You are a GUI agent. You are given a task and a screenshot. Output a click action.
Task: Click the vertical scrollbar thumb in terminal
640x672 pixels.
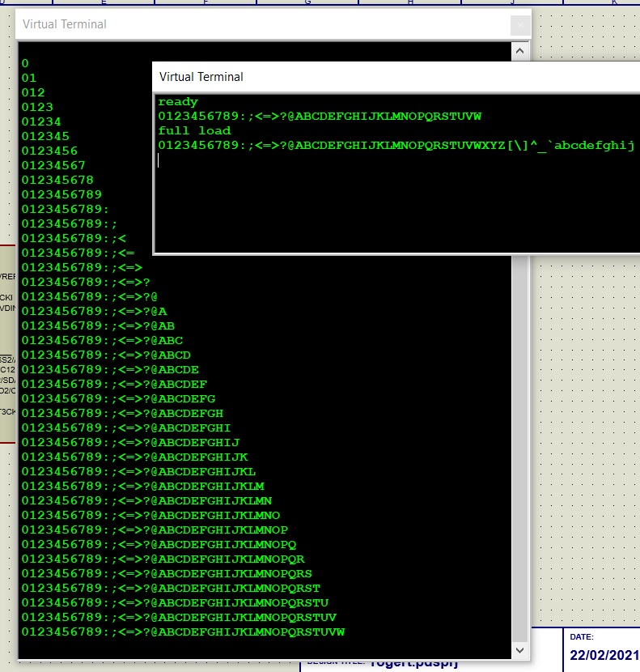coord(521,445)
